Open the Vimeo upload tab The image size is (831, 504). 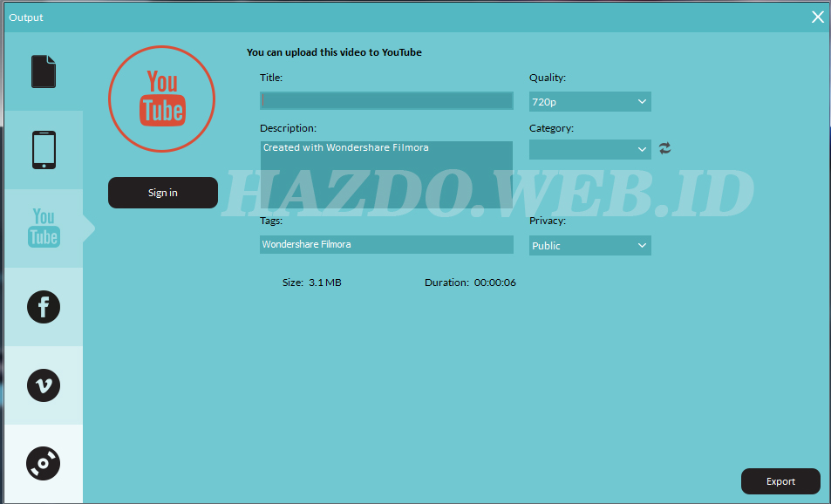(x=44, y=385)
